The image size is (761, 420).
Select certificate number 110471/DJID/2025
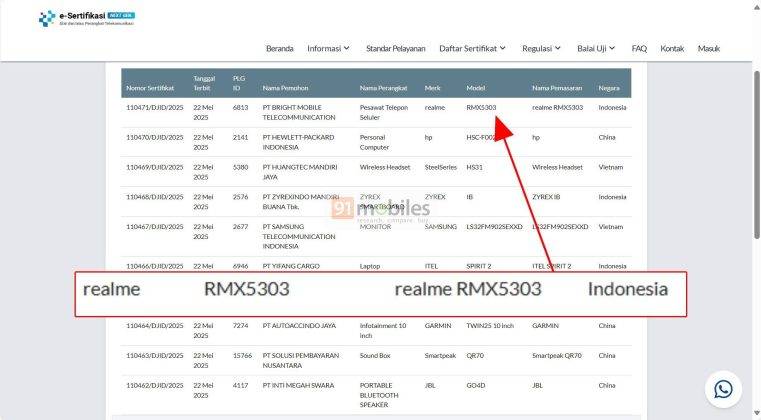tap(155, 108)
